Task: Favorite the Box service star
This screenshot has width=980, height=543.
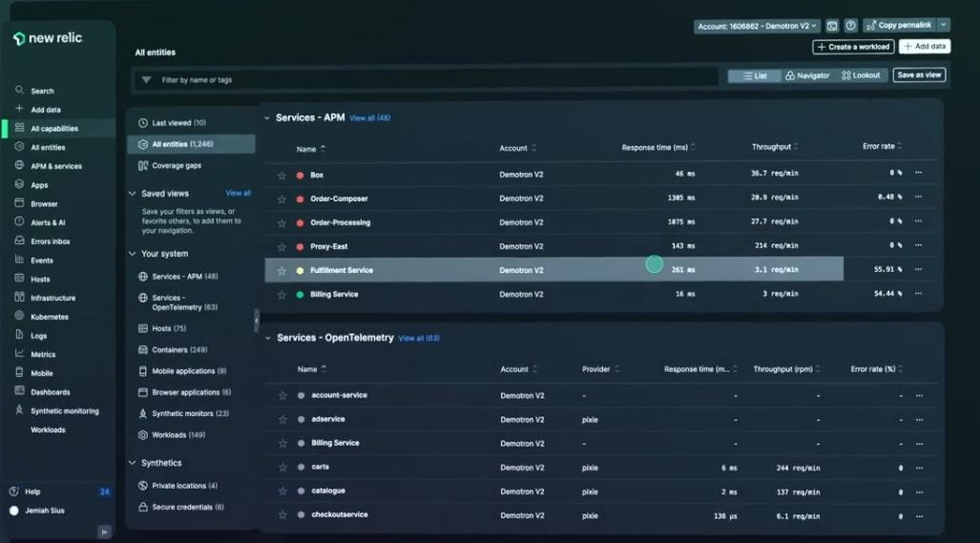Action: tap(281, 176)
